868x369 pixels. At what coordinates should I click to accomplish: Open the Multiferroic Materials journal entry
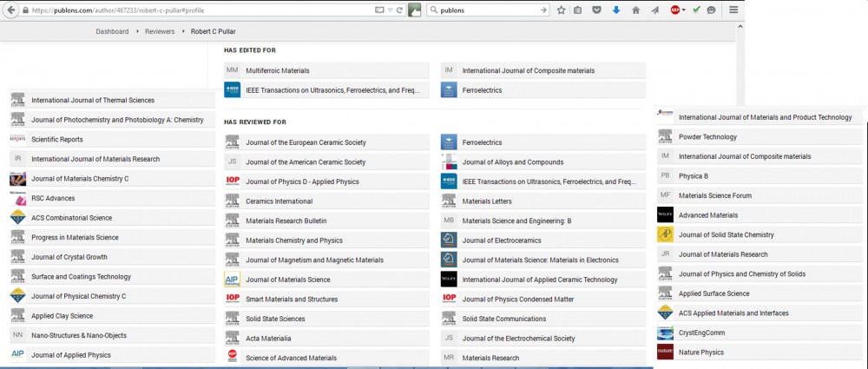[277, 70]
